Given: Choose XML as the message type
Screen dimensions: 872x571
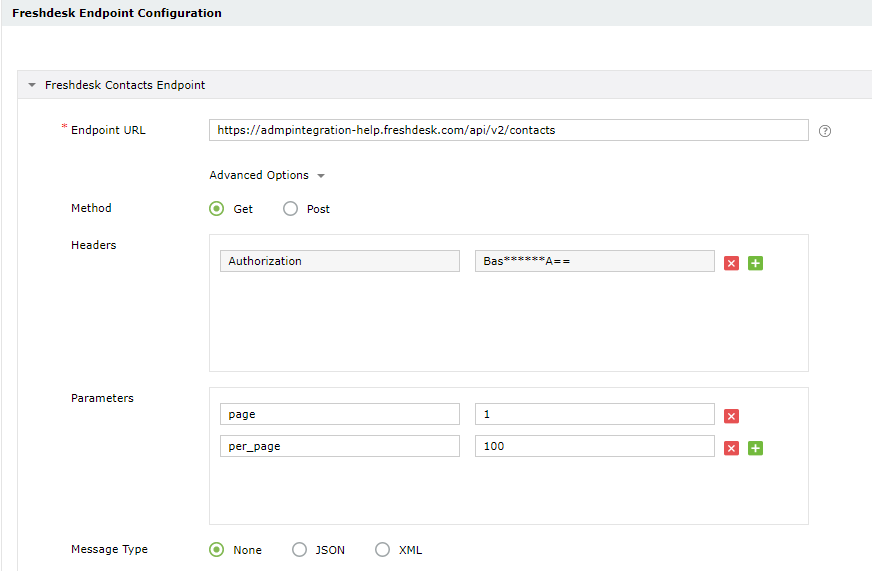Looking at the screenshot, I should [382, 549].
